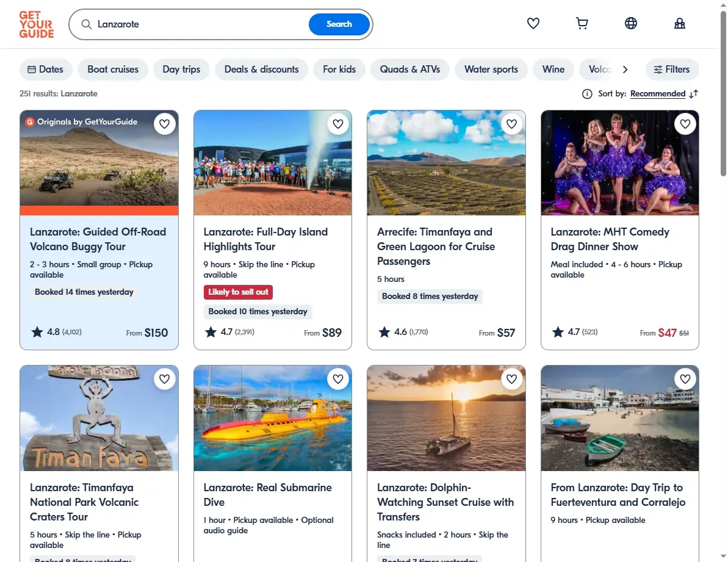This screenshot has height=562, width=728.
Task: Select the Deals & discounts chip
Action: 261,70
